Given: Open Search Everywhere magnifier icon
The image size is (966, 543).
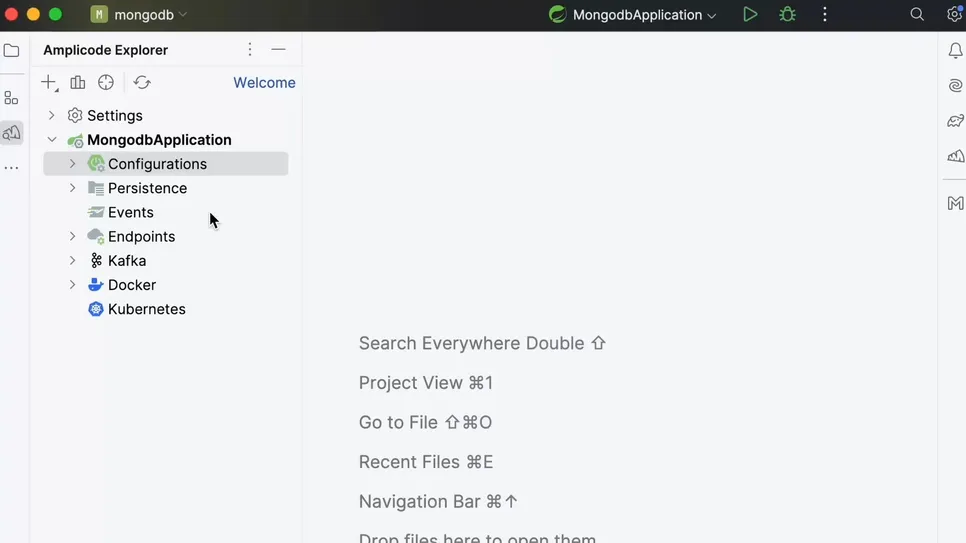Looking at the screenshot, I should (917, 14).
